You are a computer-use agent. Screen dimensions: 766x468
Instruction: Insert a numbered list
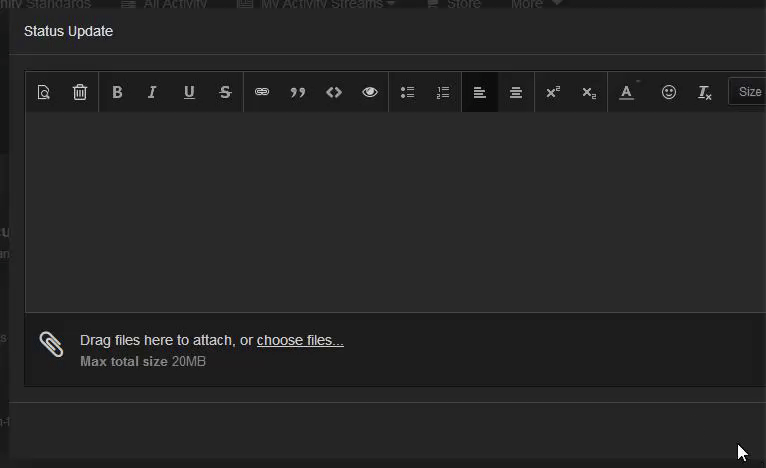pyautogui.click(x=443, y=92)
